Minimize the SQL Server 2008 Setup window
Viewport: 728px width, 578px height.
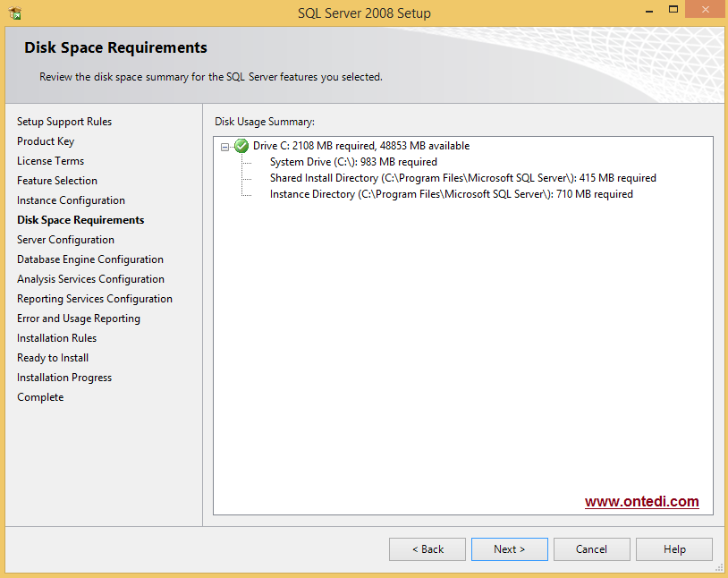[x=649, y=10]
